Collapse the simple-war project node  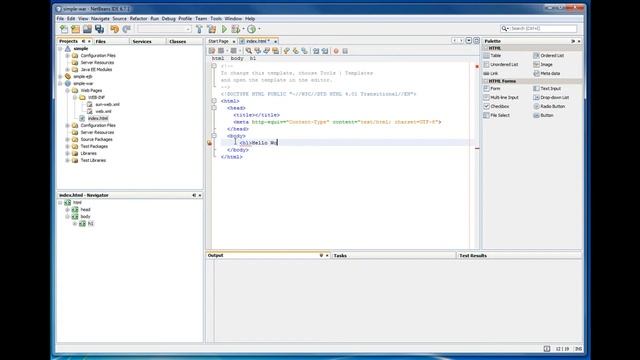tap(60, 84)
